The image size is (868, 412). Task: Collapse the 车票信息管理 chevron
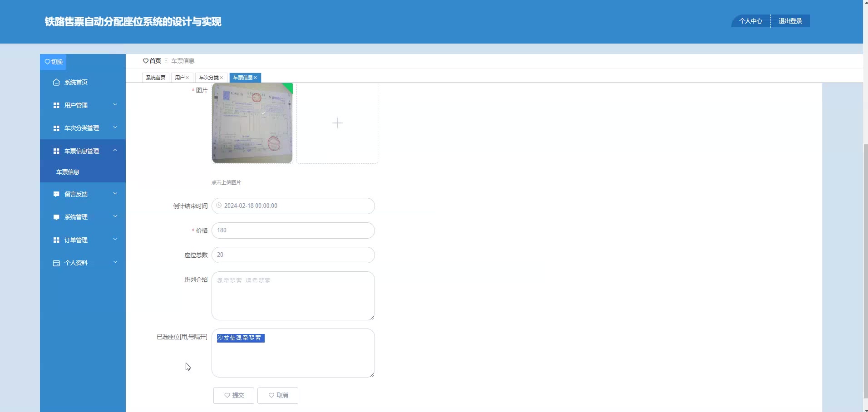115,150
